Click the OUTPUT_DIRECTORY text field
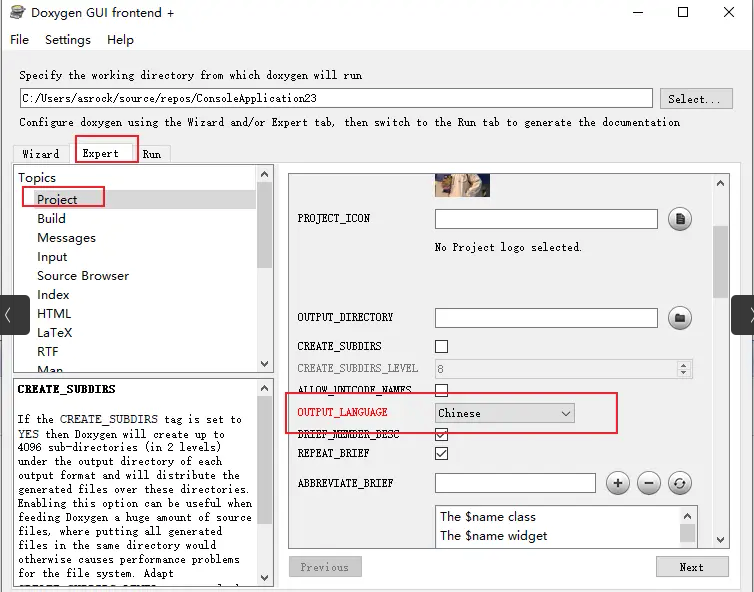 [x=546, y=318]
